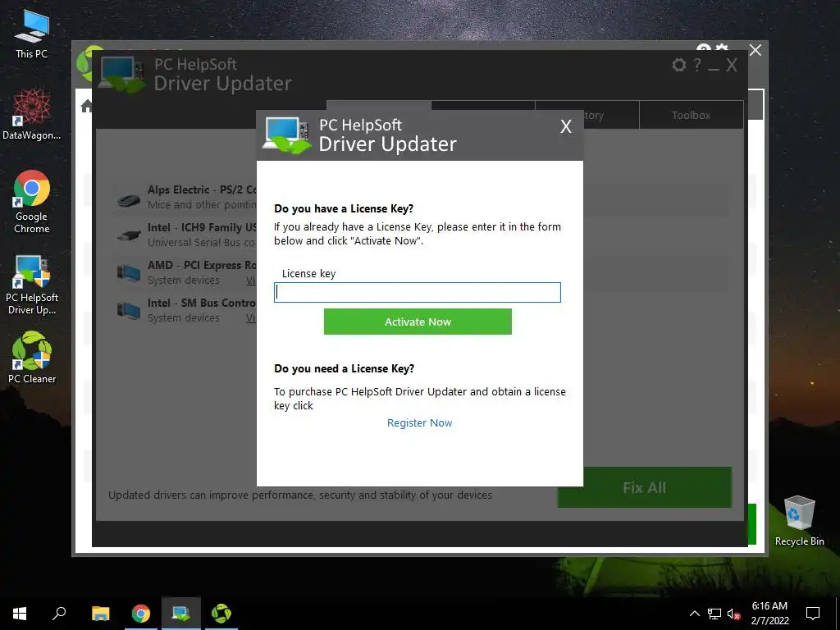Image resolution: width=840 pixels, height=630 pixels.
Task: Click PC Cleaner taskbar icon
Action: pos(221,614)
